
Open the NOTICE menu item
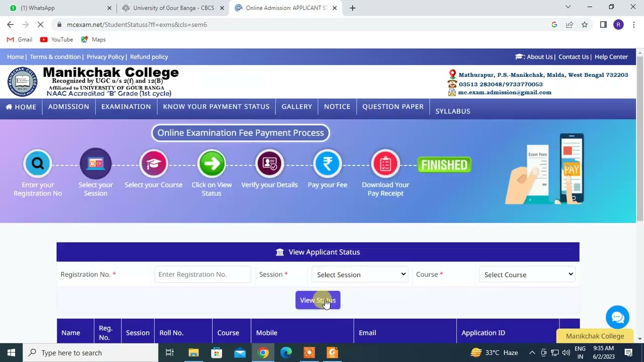coord(337,107)
